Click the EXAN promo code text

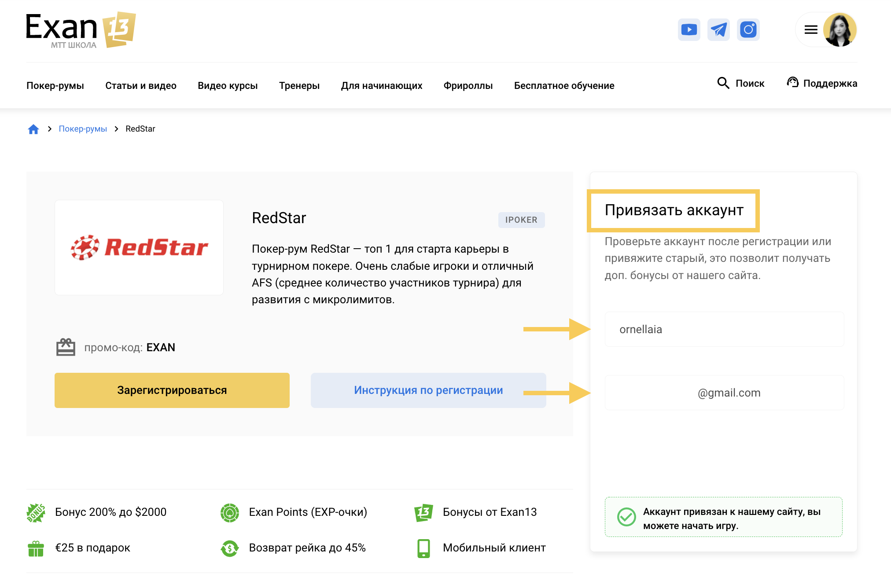161,347
